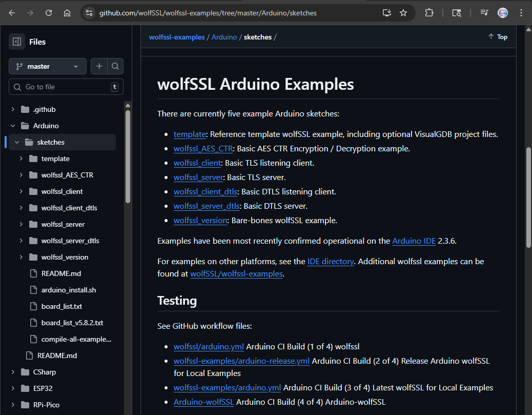Open the wolfssl_AES_CTR readme link
Viewport: 532px width, 415px height.
click(x=203, y=149)
